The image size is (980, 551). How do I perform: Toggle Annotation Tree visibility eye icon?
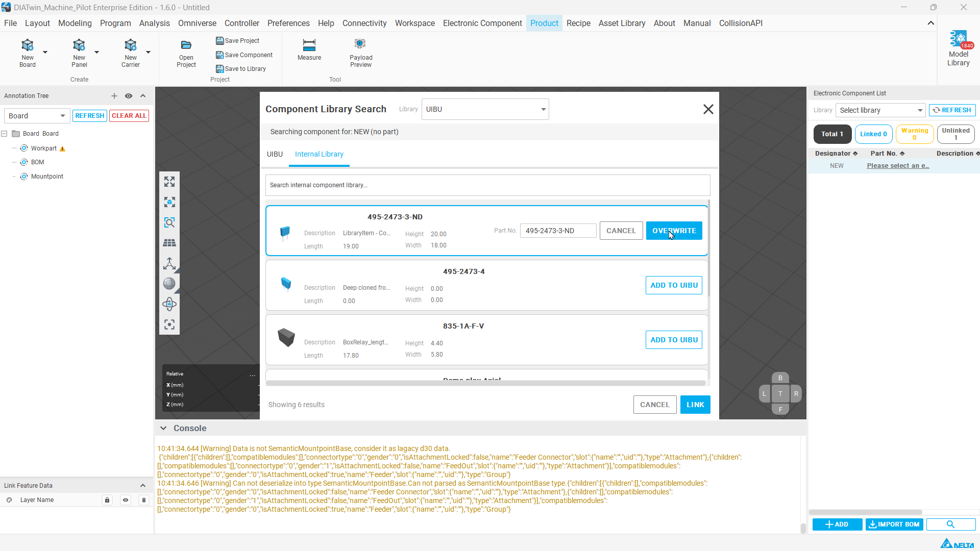tap(129, 96)
